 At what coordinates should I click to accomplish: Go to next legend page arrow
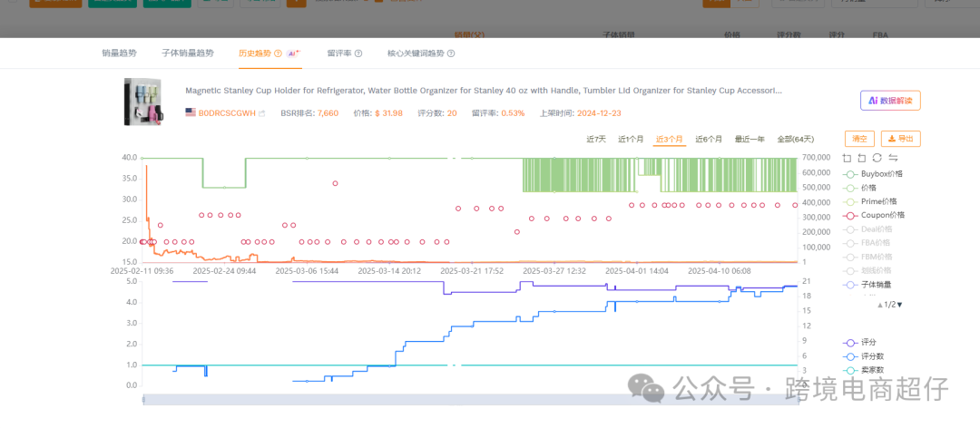[x=899, y=305]
